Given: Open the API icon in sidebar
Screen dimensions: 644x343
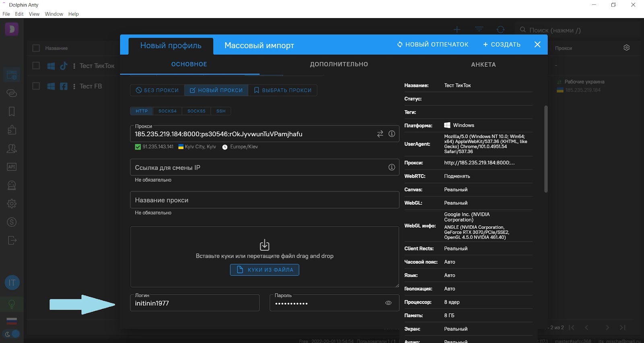Looking at the screenshot, I should [12, 167].
